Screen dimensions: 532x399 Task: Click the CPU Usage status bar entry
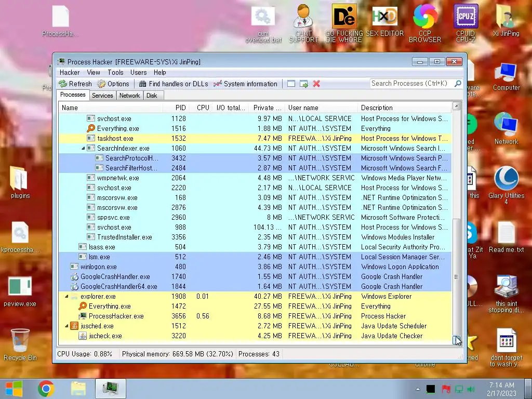[x=85, y=354]
